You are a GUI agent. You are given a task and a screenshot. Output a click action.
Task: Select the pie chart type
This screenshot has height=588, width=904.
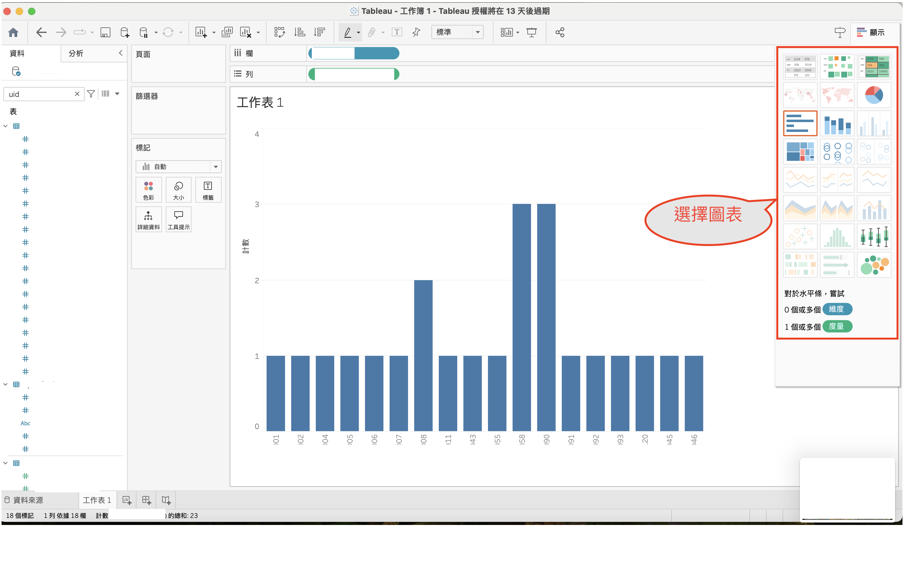click(x=874, y=95)
